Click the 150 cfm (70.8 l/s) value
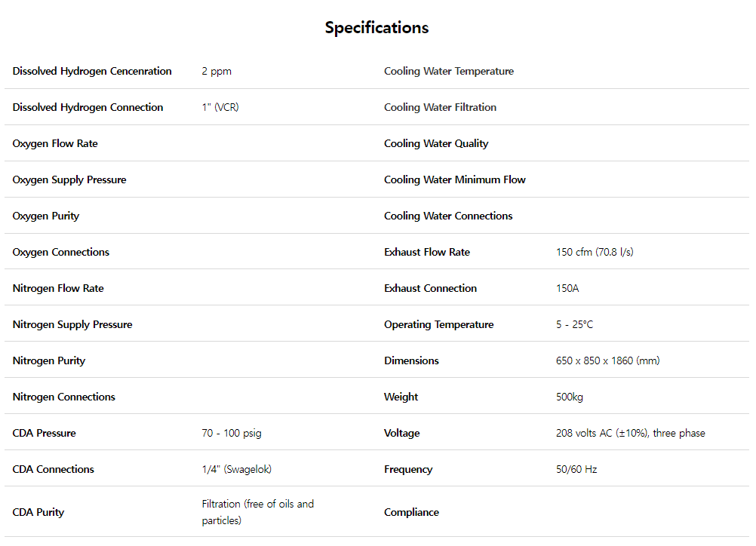Screen dimensions: 756x546 coord(595,252)
